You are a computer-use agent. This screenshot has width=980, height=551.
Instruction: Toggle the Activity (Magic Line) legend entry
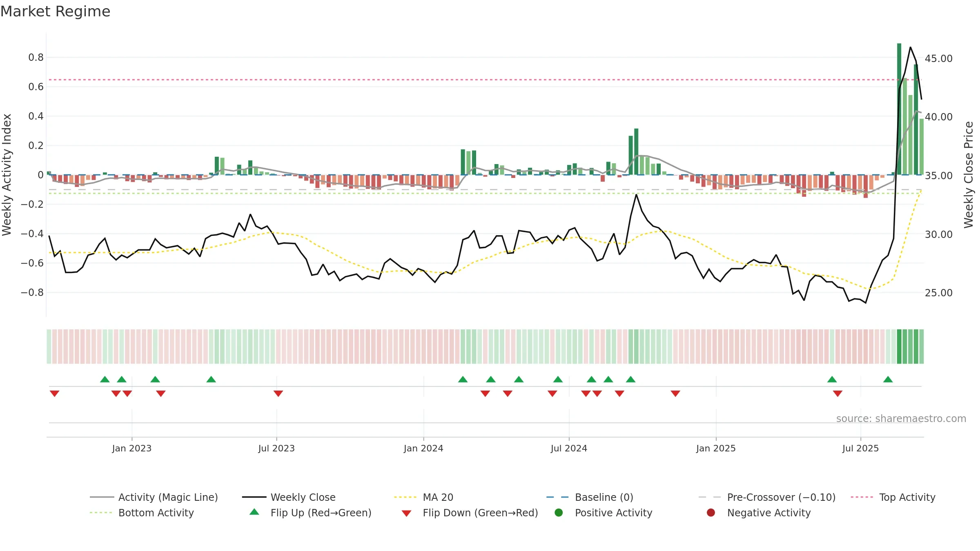[x=154, y=497]
